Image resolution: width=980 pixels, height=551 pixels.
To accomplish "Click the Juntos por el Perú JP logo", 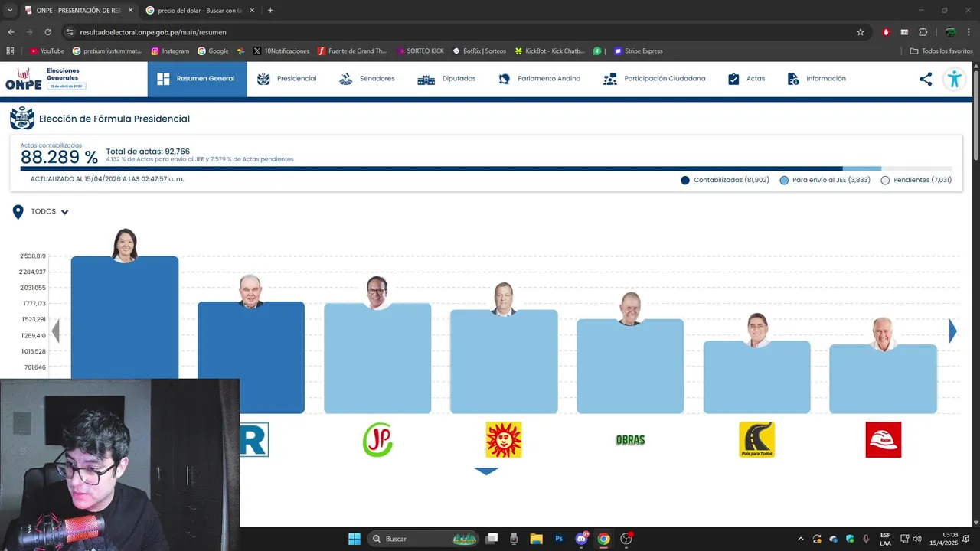I will coord(377,440).
